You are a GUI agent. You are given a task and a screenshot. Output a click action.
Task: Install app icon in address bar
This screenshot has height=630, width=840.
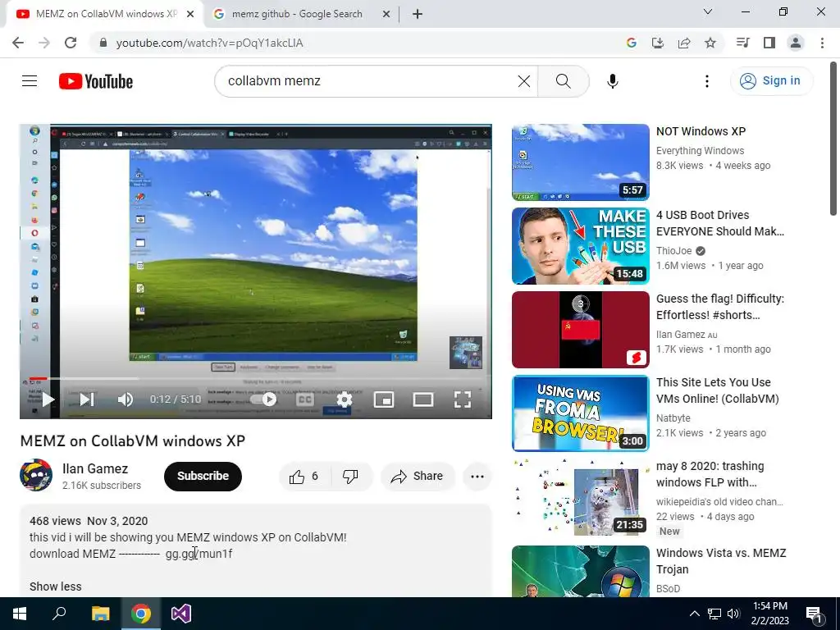point(658,43)
